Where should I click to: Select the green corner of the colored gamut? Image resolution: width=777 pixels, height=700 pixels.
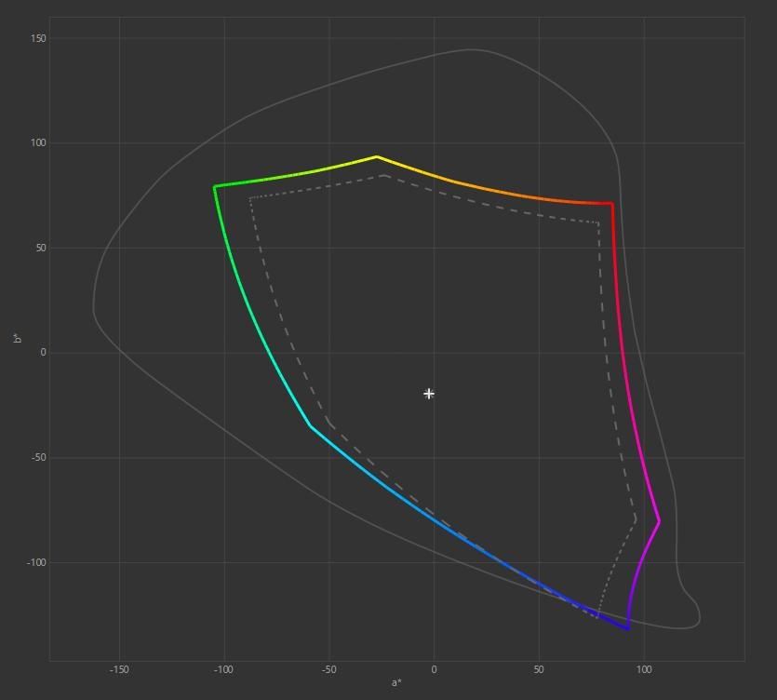click(x=215, y=187)
